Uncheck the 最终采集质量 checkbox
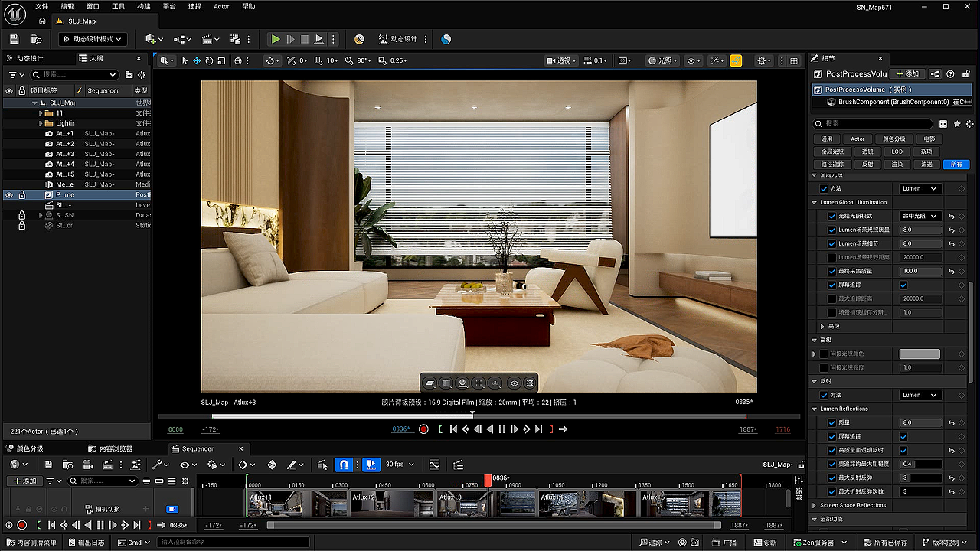980x551 pixels. point(832,271)
